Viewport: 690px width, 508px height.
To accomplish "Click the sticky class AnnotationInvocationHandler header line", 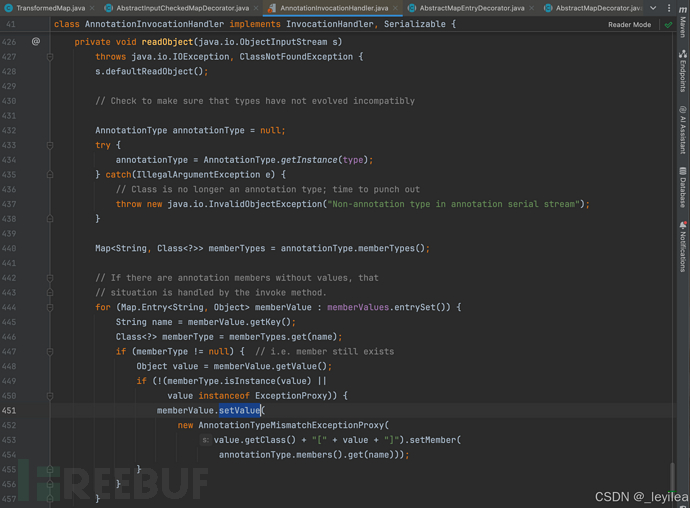I will pos(254,24).
